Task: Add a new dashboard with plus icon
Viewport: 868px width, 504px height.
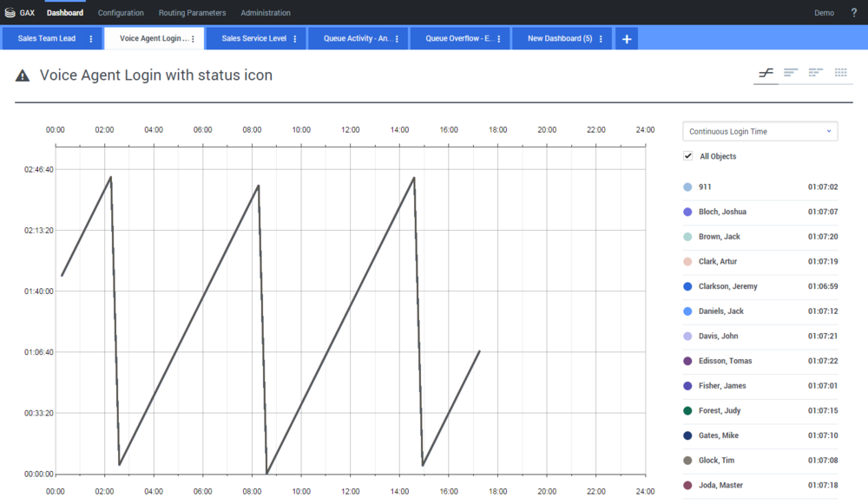Action: 627,39
